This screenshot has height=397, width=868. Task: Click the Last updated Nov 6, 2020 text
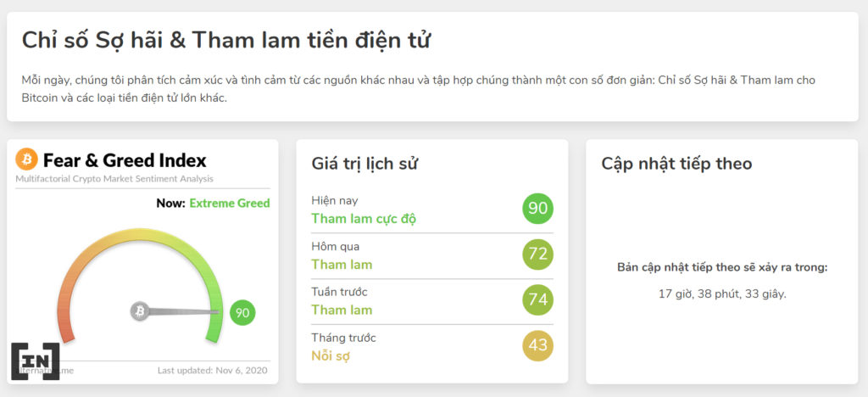point(213,371)
